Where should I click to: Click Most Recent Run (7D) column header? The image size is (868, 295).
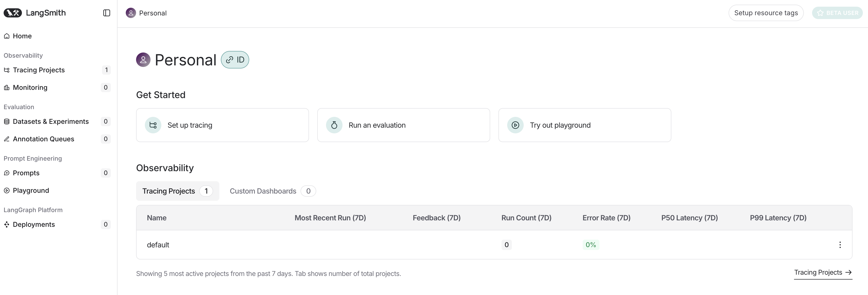[x=330, y=218]
